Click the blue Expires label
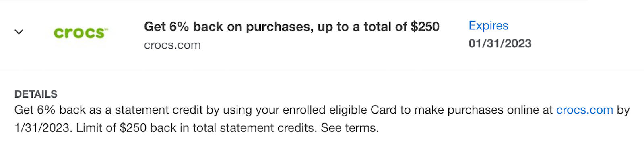This screenshot has width=644, height=147. pyautogui.click(x=488, y=26)
